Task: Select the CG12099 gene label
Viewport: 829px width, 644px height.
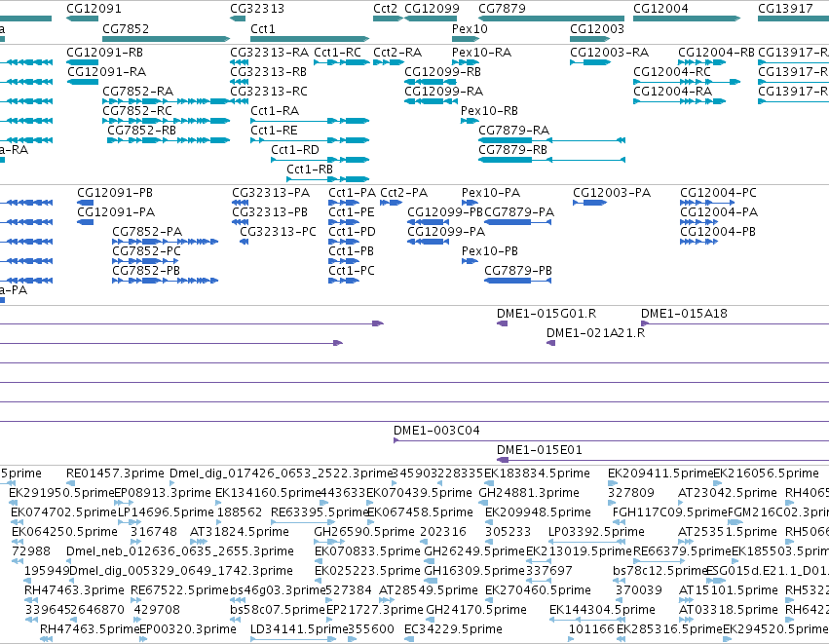Action: 432,9
